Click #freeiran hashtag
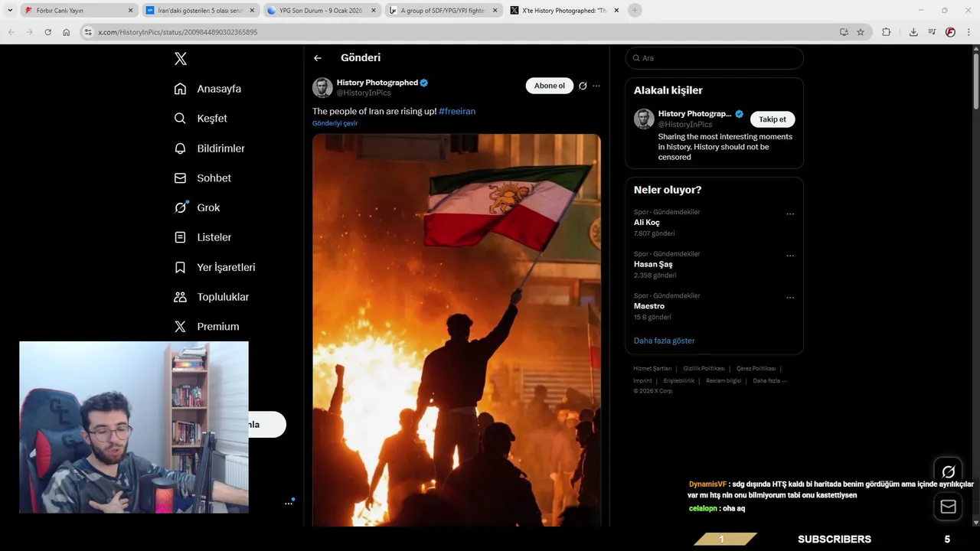 pos(457,111)
